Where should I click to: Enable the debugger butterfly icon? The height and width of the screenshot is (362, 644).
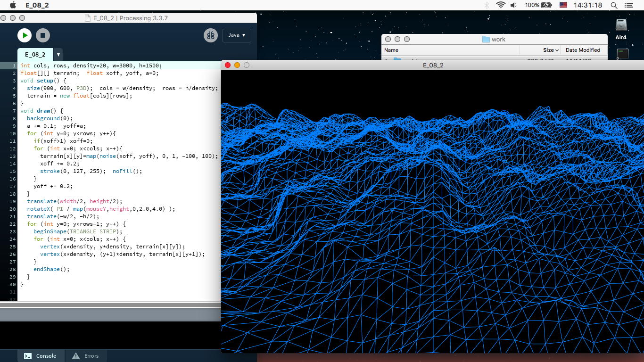click(x=210, y=35)
